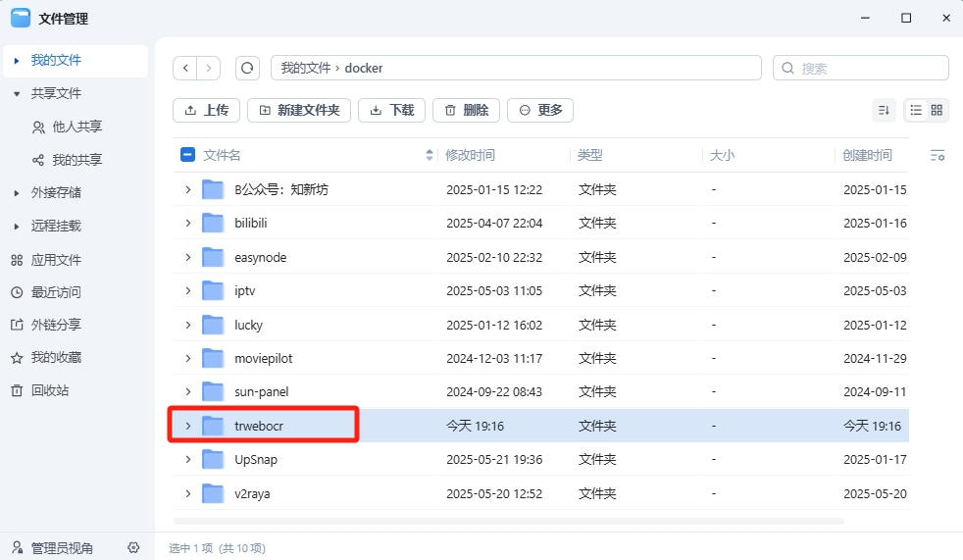963x560 pixels.
Task: Click the moviepilot folder icon
Action: [x=213, y=358]
